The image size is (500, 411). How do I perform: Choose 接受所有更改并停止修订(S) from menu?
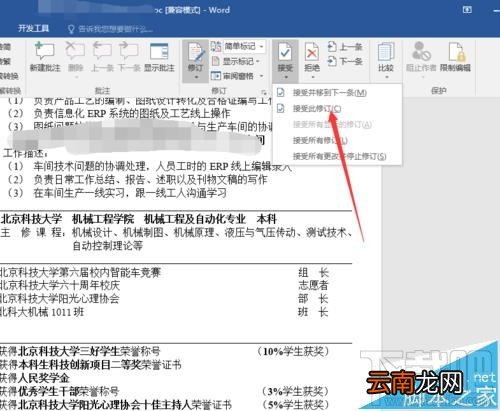(x=337, y=156)
